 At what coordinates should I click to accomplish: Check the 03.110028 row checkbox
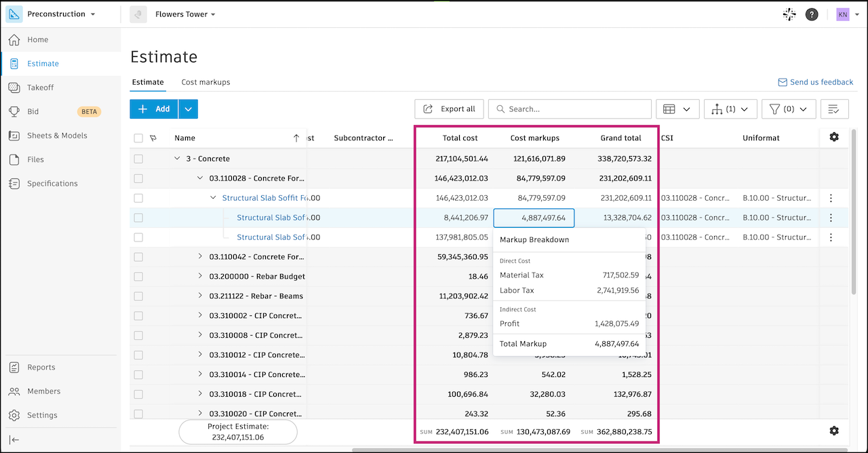click(138, 178)
